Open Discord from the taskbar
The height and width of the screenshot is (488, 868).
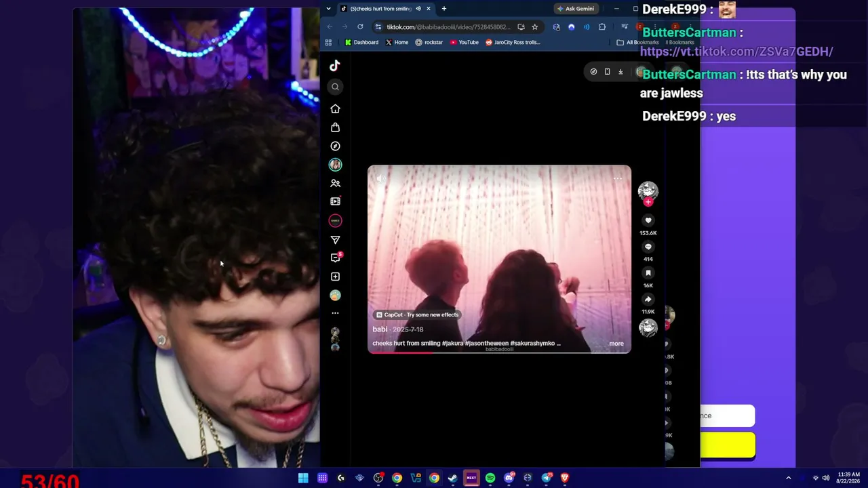(x=509, y=478)
